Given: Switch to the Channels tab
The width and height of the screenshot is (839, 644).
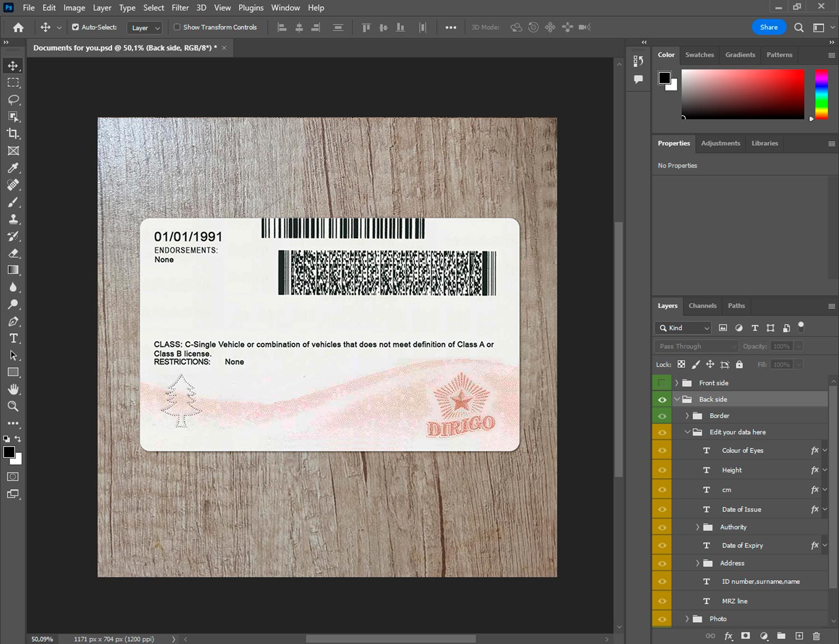Looking at the screenshot, I should tap(702, 306).
